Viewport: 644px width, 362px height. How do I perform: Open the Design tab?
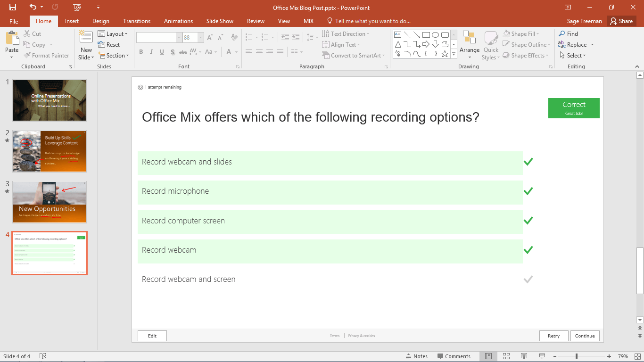pos(100,21)
